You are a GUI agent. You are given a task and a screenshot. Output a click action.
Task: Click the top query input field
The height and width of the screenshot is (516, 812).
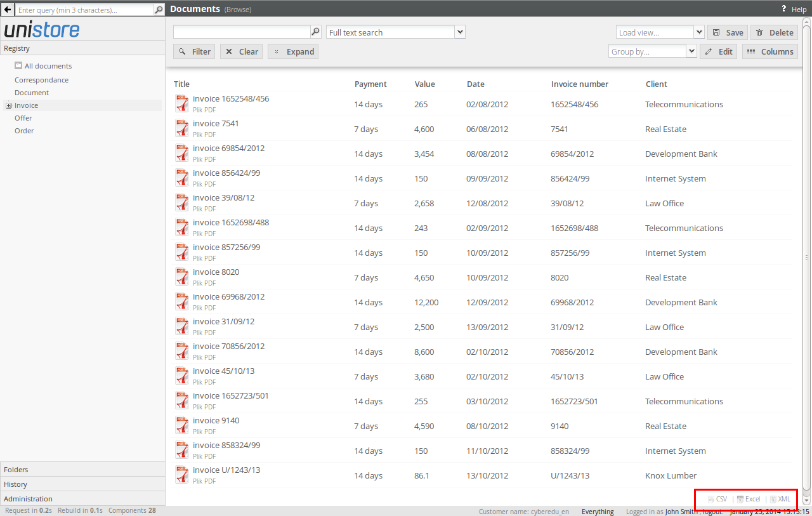pos(85,10)
